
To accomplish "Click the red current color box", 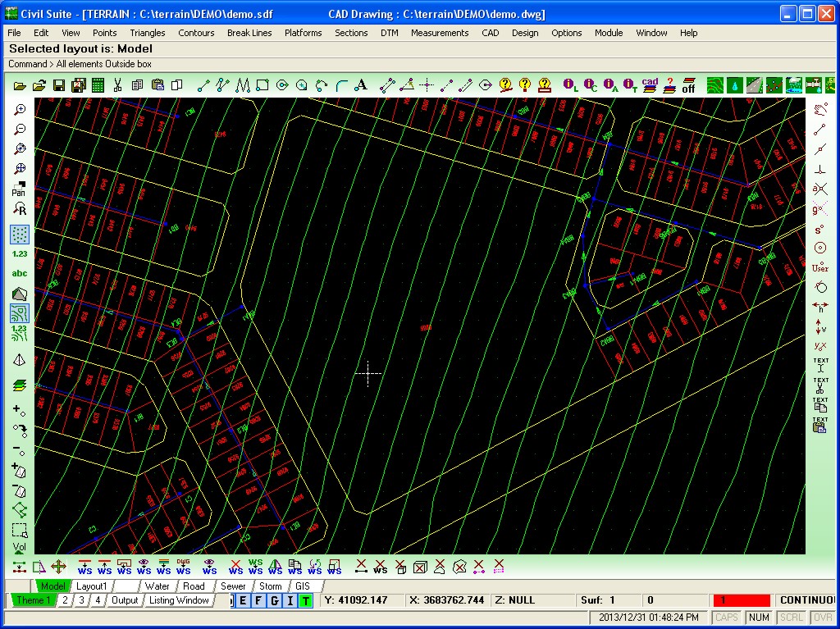I will tap(742, 600).
